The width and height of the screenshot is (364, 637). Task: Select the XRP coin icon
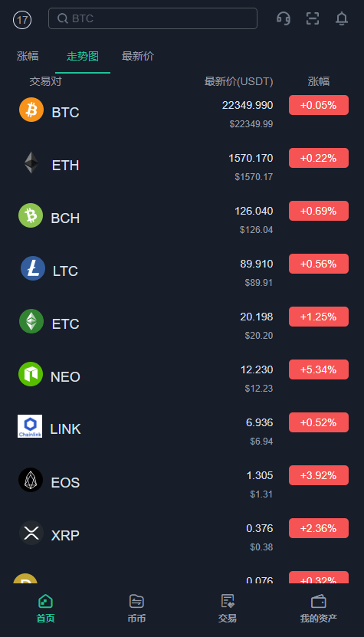[31, 533]
